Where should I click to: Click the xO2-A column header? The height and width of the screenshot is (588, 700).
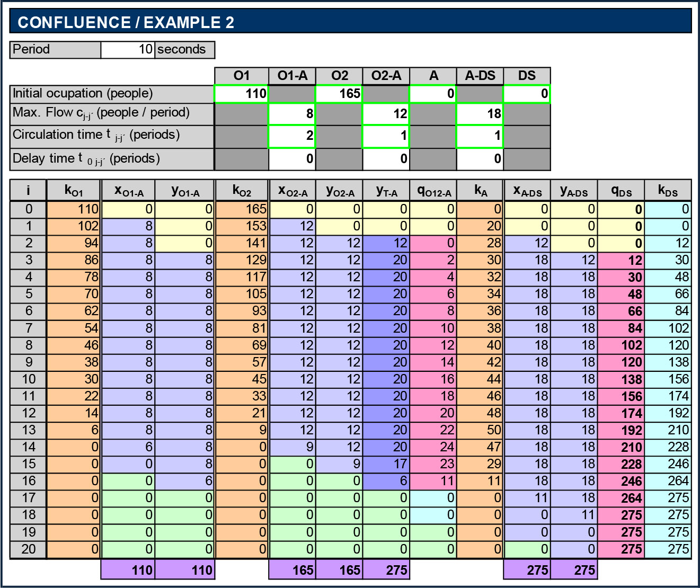pos(292,190)
